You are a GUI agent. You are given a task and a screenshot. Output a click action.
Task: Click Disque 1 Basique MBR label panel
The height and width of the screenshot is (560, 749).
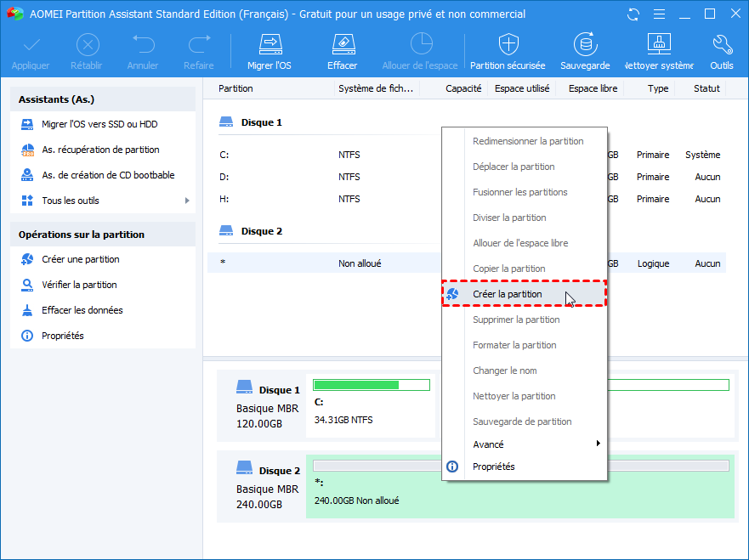261,405
